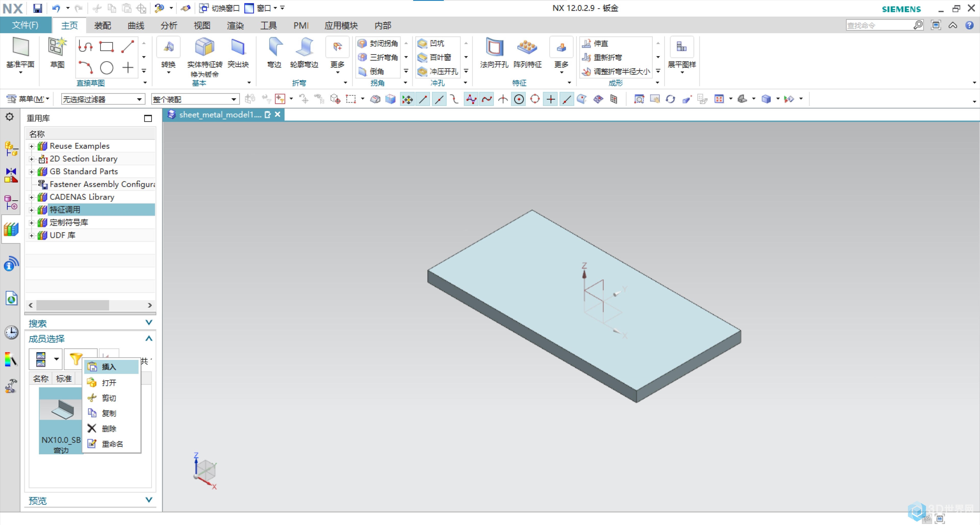Click the Flat Pattern (展平图样) icon
The height and width of the screenshot is (525, 980).
pyautogui.click(x=682, y=47)
